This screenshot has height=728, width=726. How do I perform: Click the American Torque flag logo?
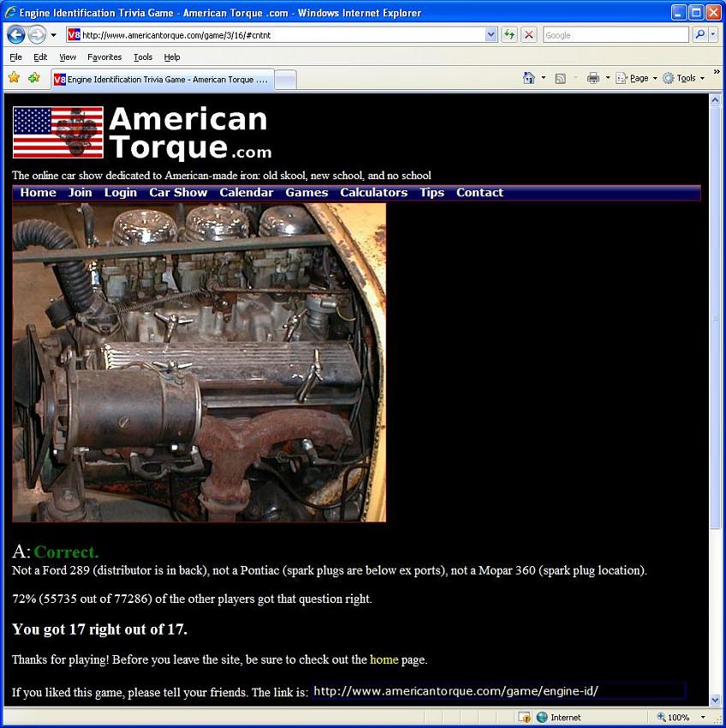(x=58, y=132)
